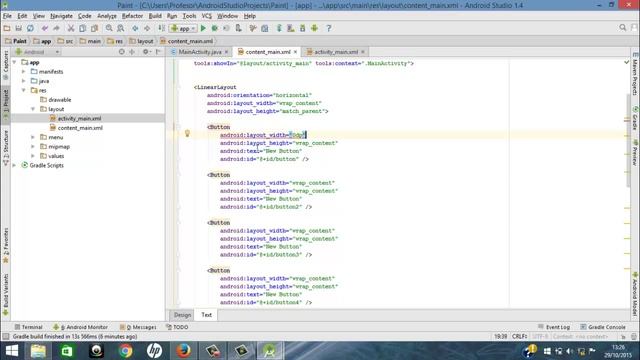The height and width of the screenshot is (360, 640).
Task: Click the Synchronize toolbar icon
Action: [30, 28]
